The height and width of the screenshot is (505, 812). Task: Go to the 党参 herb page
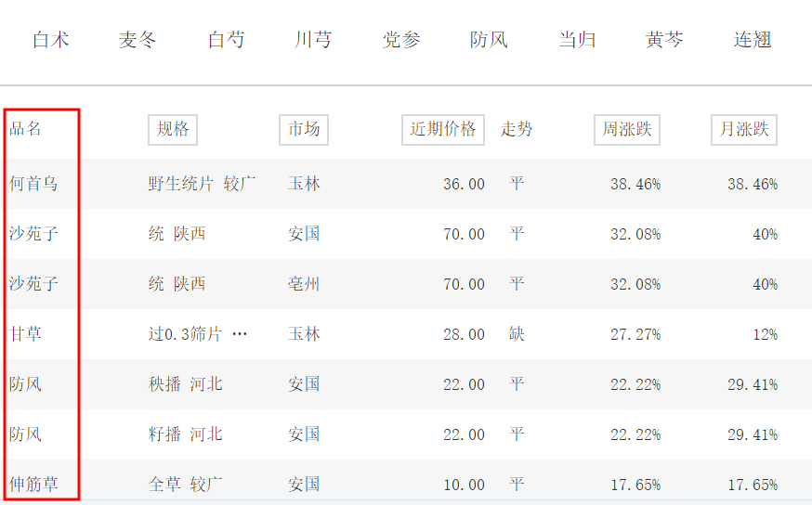click(401, 40)
